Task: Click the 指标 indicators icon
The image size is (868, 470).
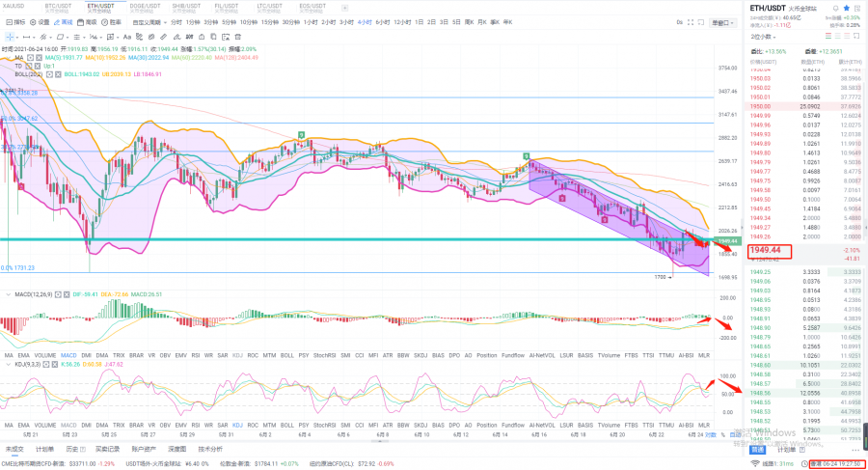Action: click(x=14, y=20)
